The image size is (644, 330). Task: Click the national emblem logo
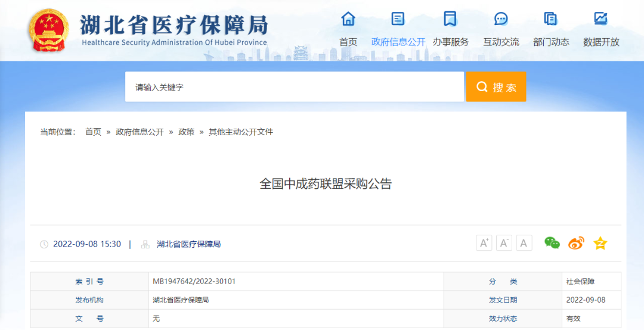tap(49, 30)
